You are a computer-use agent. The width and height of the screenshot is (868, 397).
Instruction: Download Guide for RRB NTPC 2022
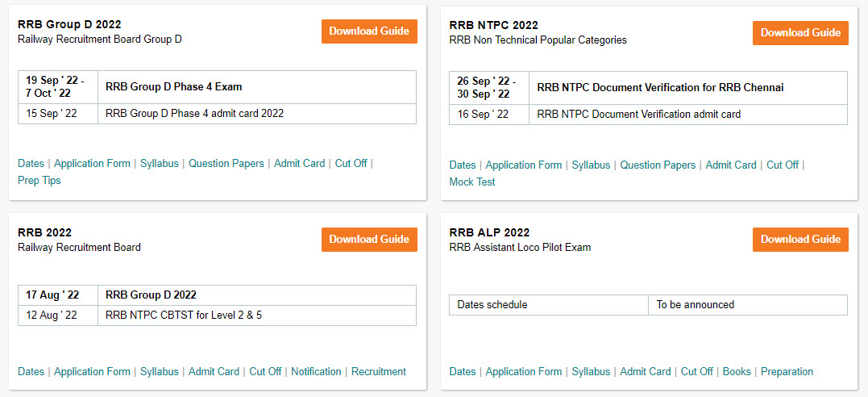coord(800,33)
